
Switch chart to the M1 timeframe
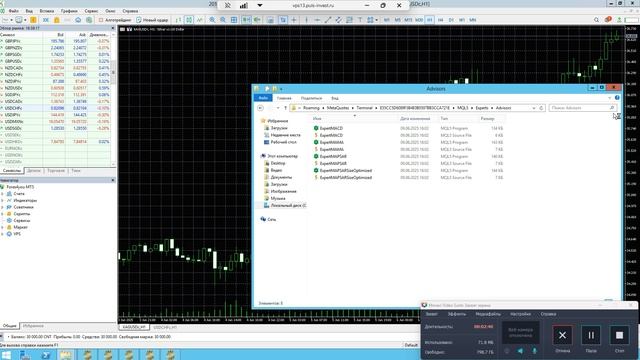387,20
